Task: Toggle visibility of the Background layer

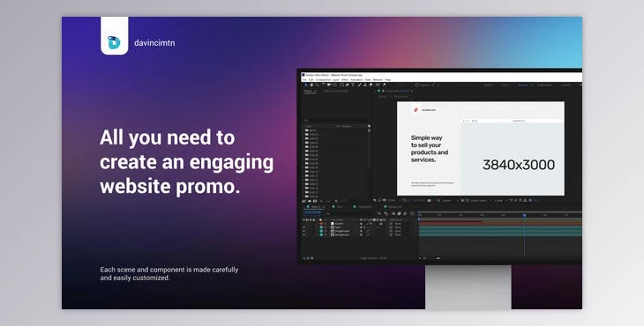Action: pyautogui.click(x=304, y=234)
